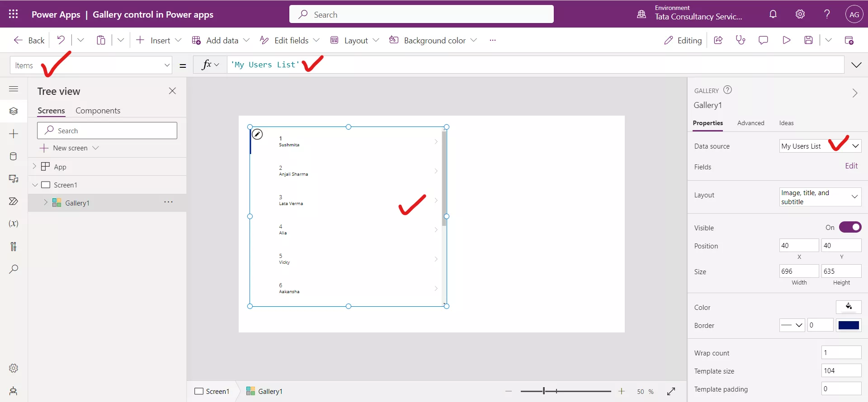The image size is (868, 402).
Task: Click the Share icon
Action: click(x=718, y=40)
